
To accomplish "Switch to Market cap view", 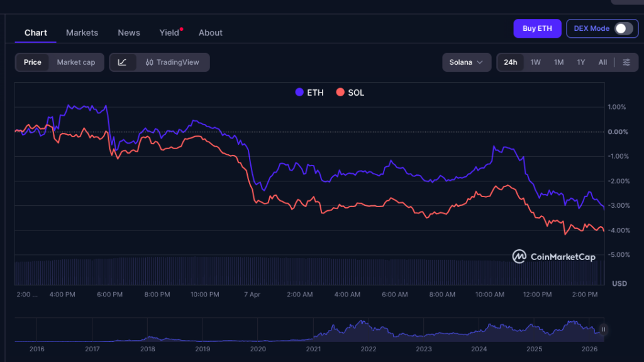I will [76, 62].
